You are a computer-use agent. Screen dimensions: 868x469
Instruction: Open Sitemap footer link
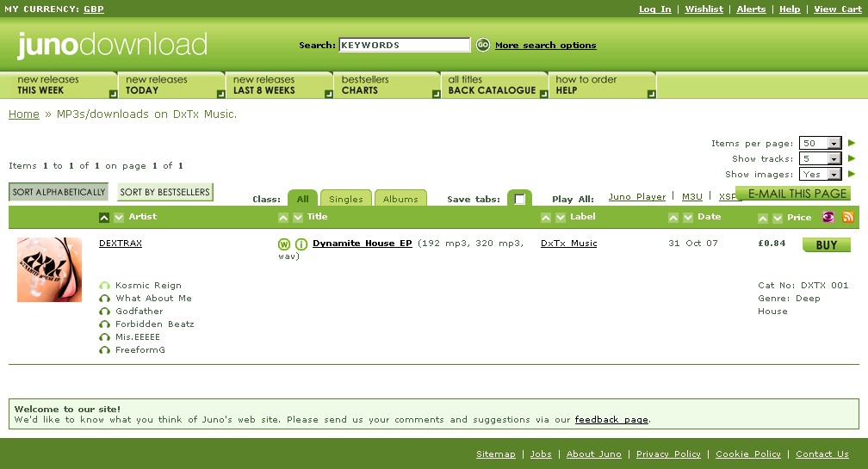495,454
